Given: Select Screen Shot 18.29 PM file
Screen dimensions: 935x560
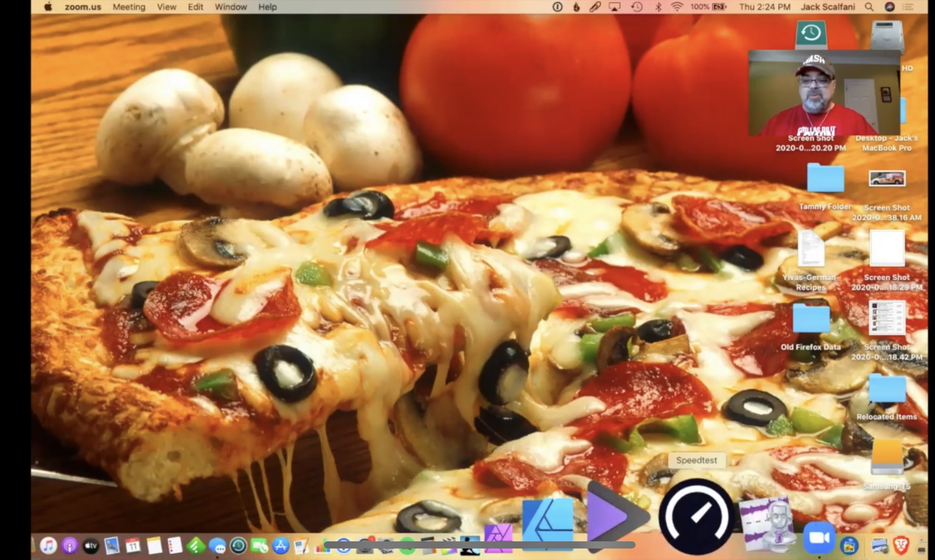Looking at the screenshot, I should tap(887, 248).
